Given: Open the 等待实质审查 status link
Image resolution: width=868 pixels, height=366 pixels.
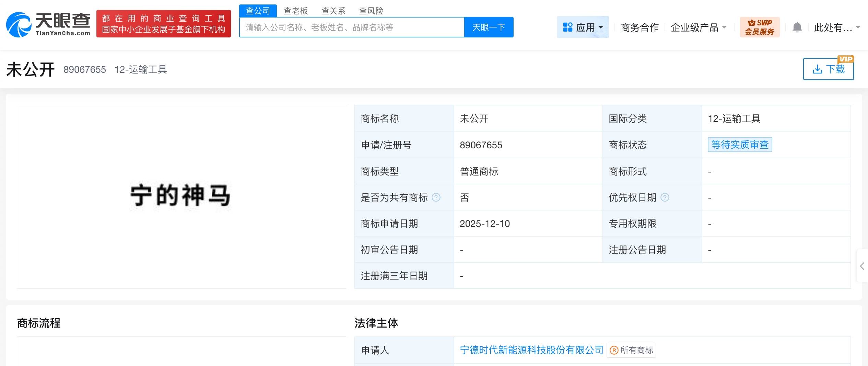Looking at the screenshot, I should click(x=740, y=145).
